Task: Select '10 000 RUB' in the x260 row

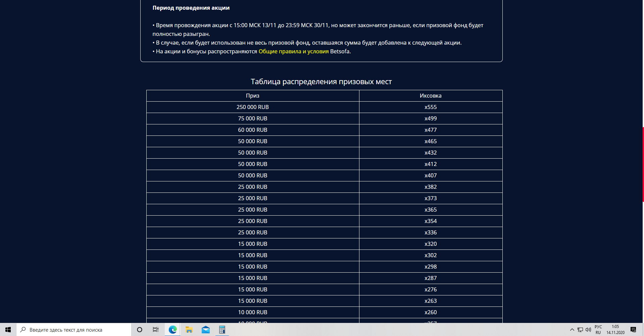Action: 253,312
